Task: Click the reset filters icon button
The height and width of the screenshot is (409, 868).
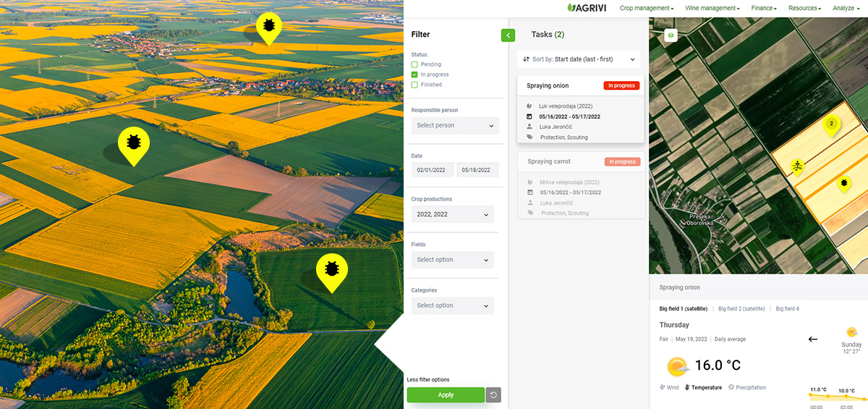Action: pyautogui.click(x=493, y=395)
